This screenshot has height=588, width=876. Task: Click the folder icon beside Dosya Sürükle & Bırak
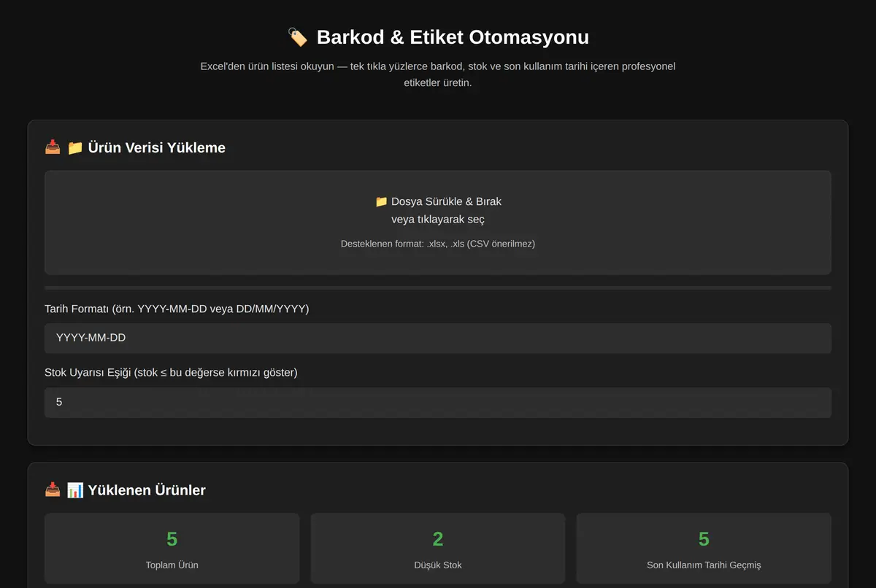[381, 201]
